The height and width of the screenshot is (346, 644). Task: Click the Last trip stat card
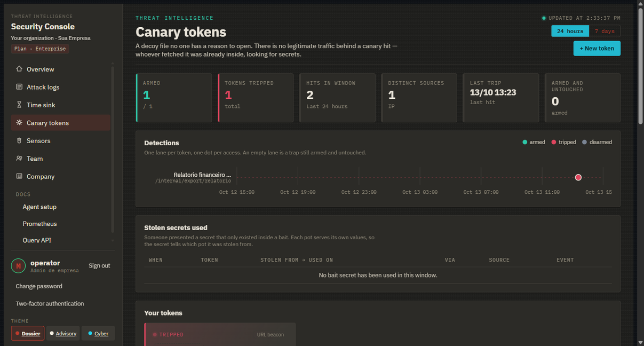pos(500,98)
